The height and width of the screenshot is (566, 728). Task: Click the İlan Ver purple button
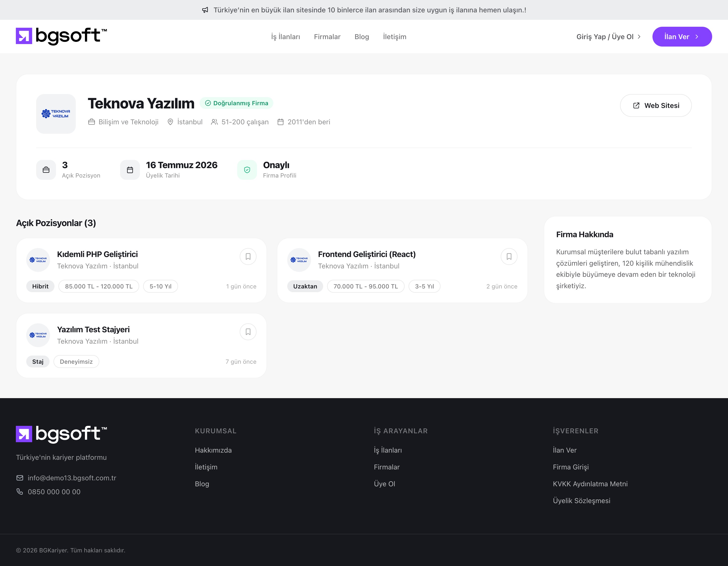click(682, 37)
